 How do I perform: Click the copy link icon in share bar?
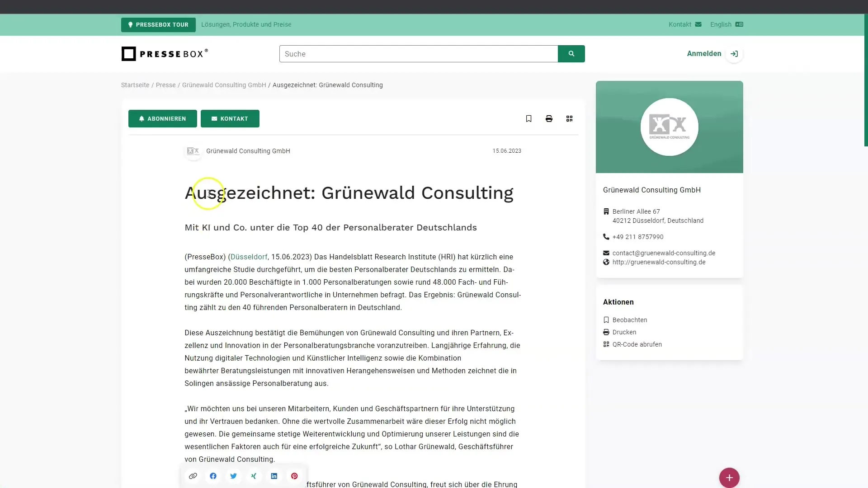point(193,475)
